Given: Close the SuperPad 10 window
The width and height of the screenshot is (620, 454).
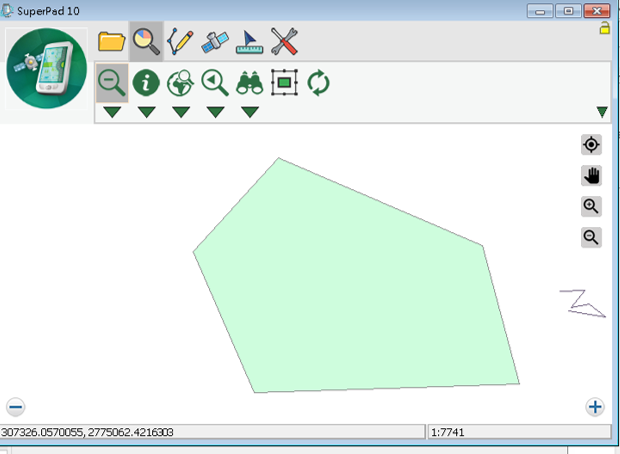Looking at the screenshot, I should pyautogui.click(x=597, y=11).
